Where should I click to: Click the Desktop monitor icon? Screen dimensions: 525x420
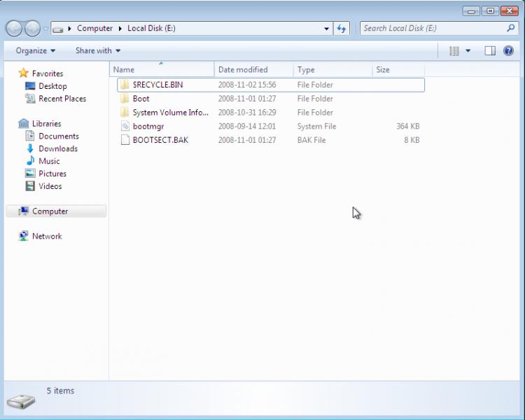click(x=30, y=86)
